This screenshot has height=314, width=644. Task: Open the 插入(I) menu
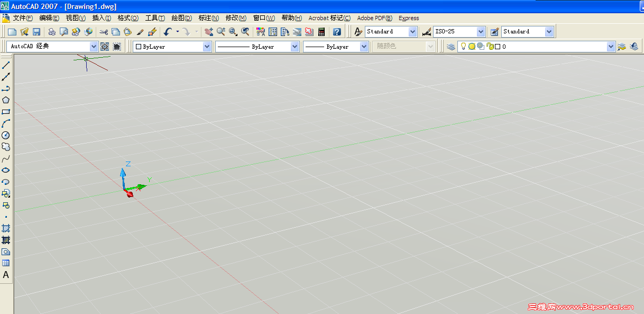click(102, 18)
